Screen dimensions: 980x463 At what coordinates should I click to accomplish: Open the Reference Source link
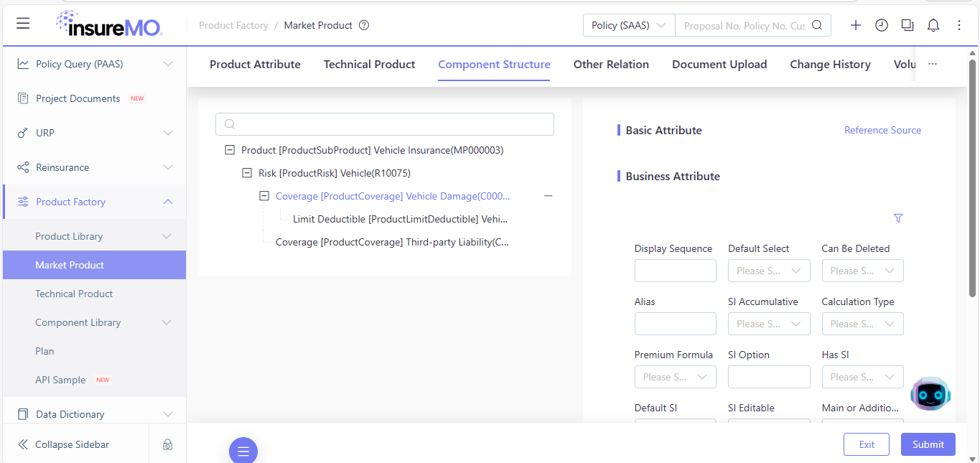882,130
